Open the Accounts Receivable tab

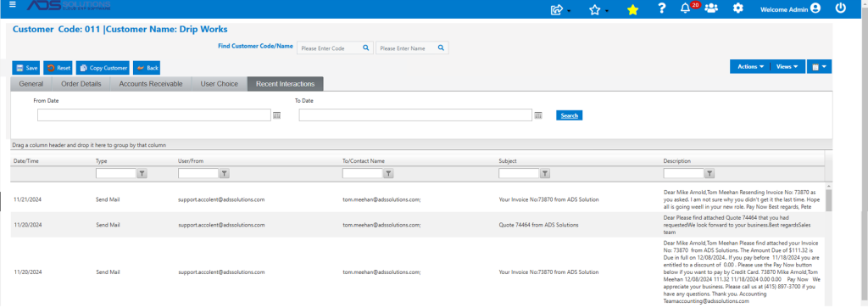151,84
